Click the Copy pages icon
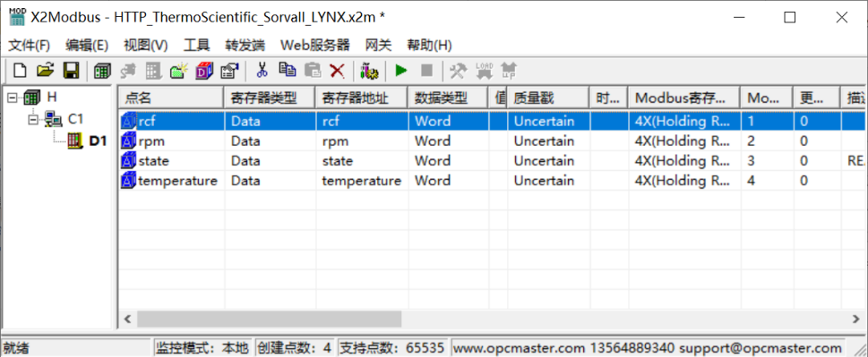The image size is (868, 357). (x=287, y=70)
